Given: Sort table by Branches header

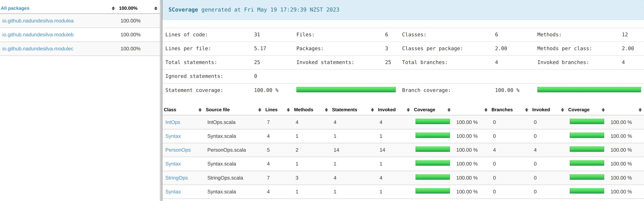Looking at the screenshot, I should click(x=502, y=110).
